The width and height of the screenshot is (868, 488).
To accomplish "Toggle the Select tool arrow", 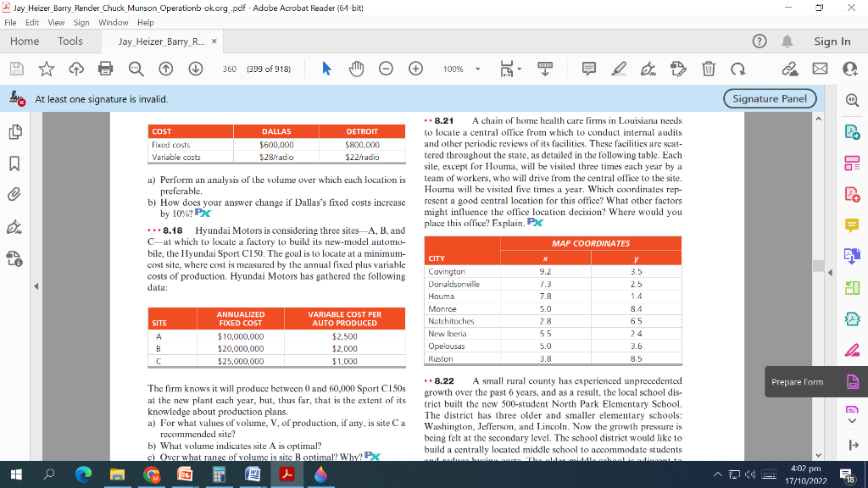I will click(x=328, y=69).
